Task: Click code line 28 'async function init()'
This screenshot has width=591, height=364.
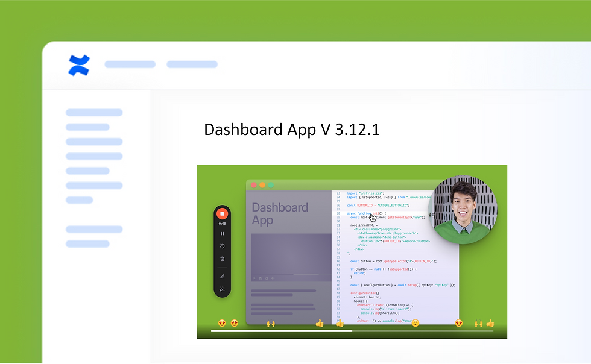Action: point(367,213)
